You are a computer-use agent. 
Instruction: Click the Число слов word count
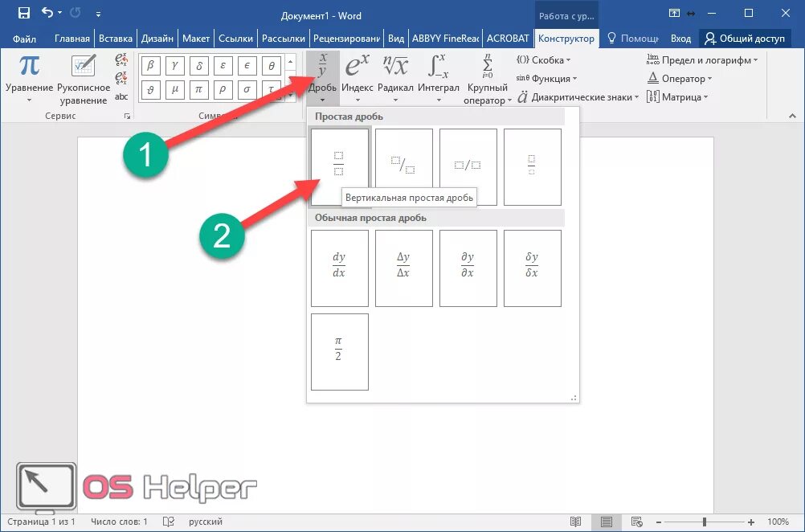pyautogui.click(x=119, y=522)
